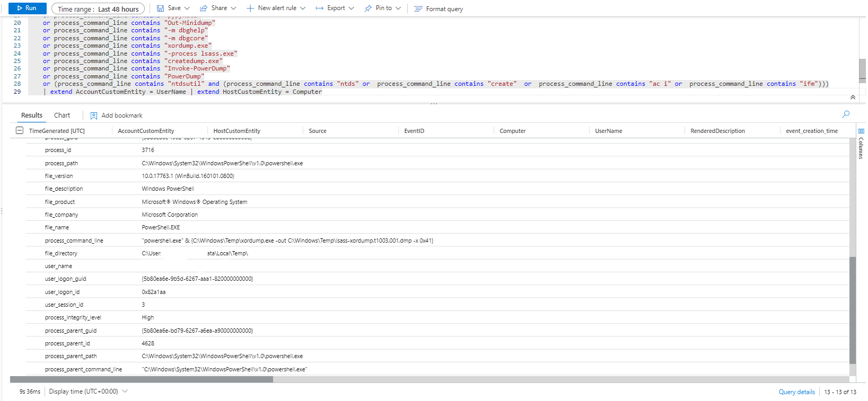The height and width of the screenshot is (401, 868).
Task: Collapse the query editor with double chevron
Action: (853, 97)
